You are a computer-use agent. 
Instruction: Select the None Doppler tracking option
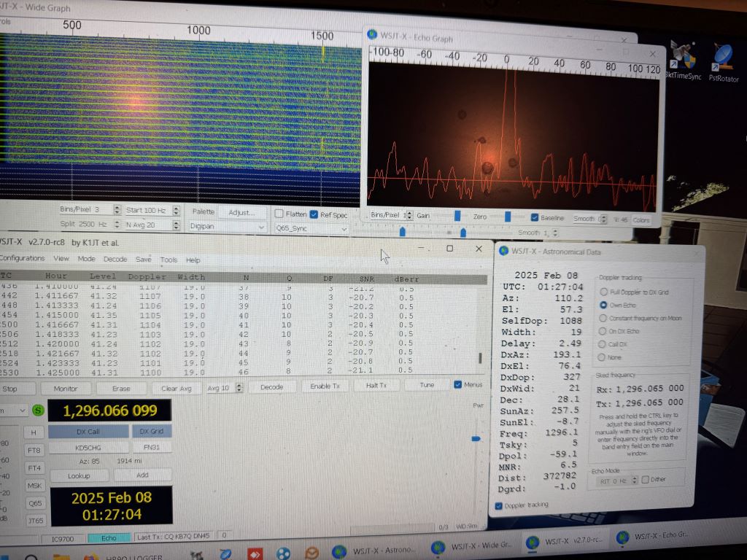[602, 357]
